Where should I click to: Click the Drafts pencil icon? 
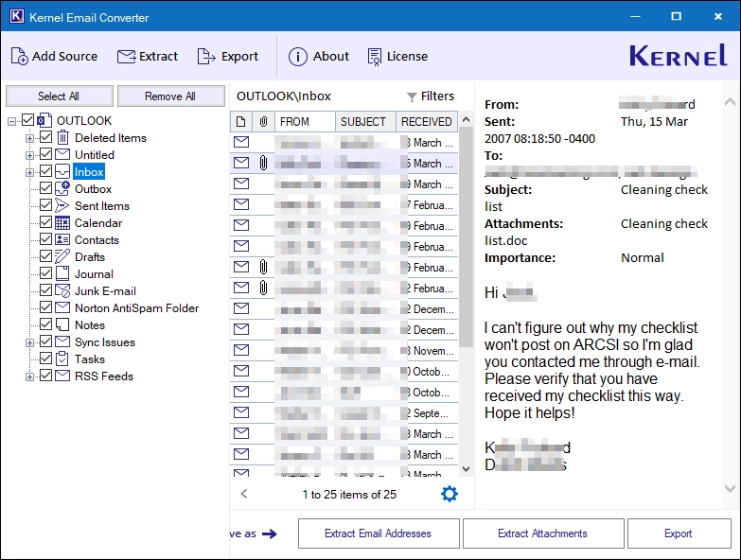pyautogui.click(x=62, y=256)
